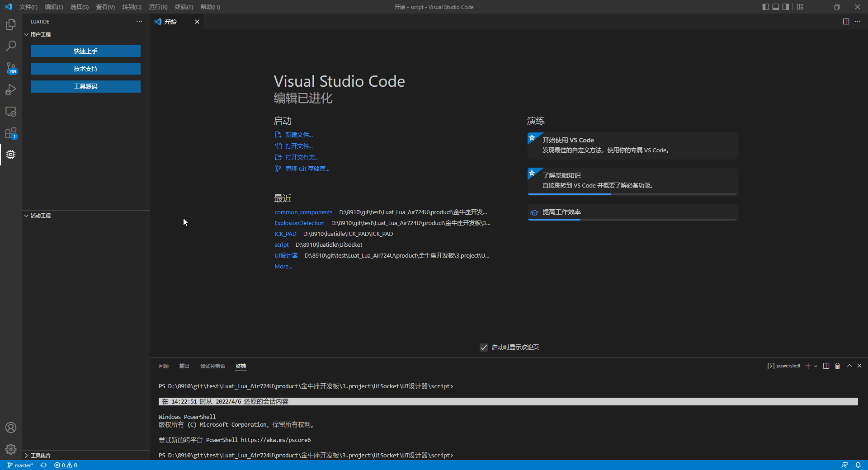Click the 技术支持 button
The height and width of the screenshot is (470, 868).
(85, 69)
